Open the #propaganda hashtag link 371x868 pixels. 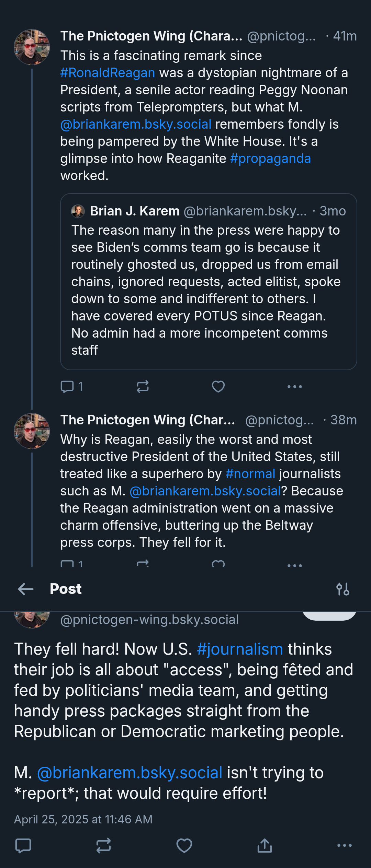coord(270,159)
